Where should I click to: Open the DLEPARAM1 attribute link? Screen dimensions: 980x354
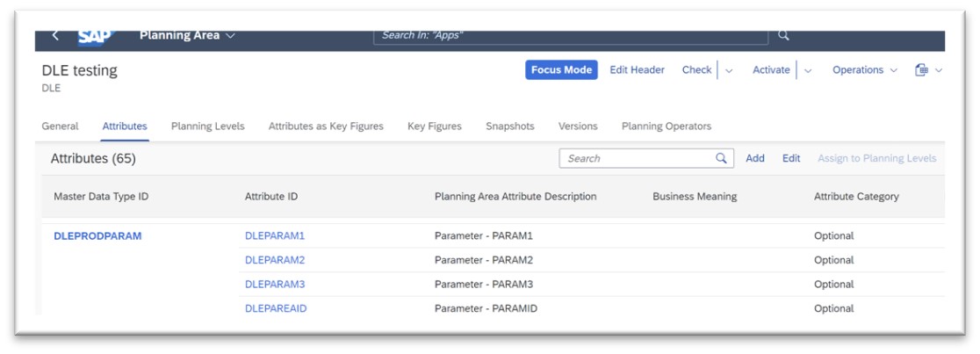coord(275,235)
